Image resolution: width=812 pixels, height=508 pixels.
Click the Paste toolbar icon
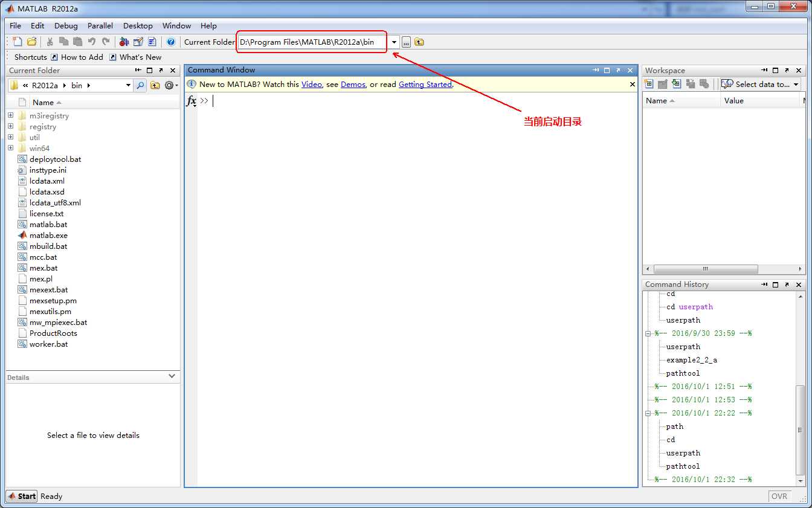tap(77, 42)
